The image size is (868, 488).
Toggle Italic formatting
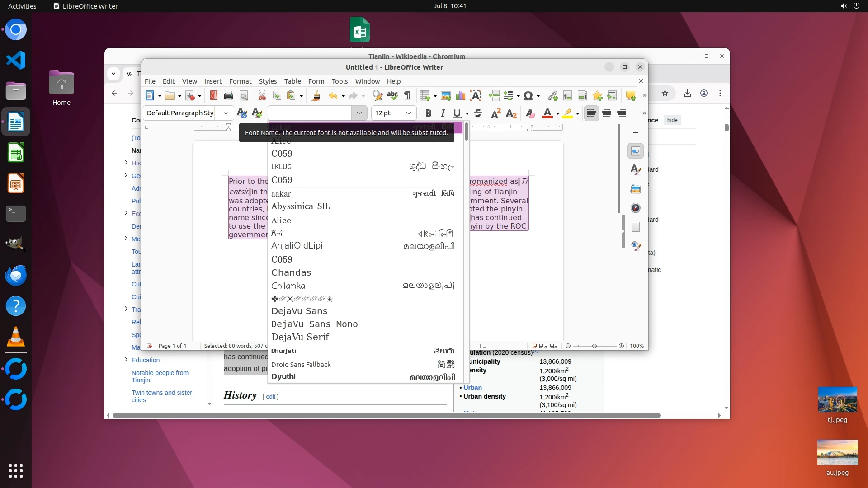[x=443, y=113]
